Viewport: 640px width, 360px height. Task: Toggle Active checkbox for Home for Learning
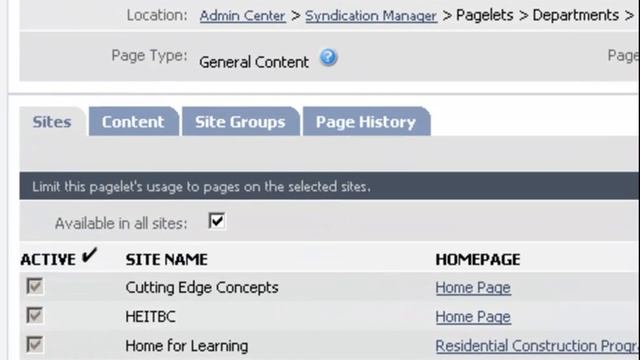click(x=35, y=344)
